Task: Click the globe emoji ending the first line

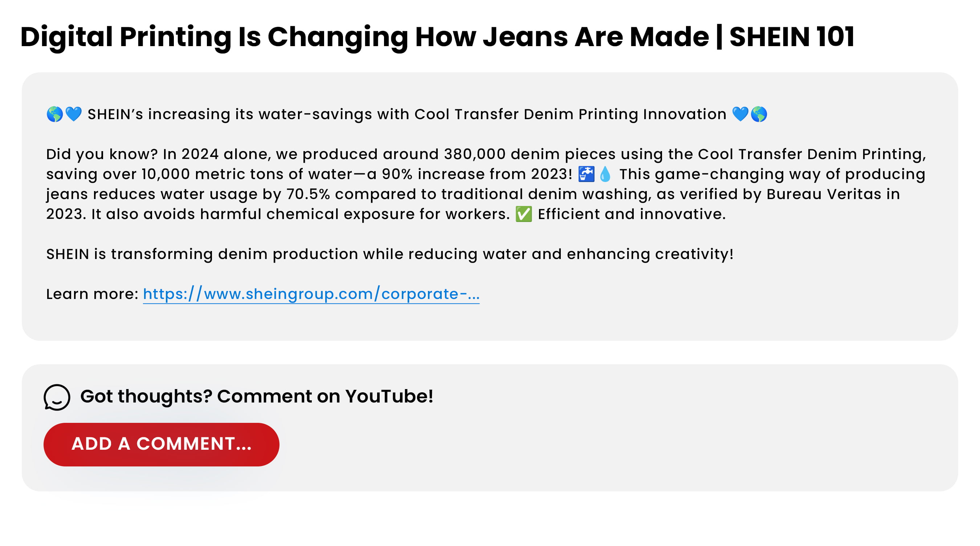Action: (759, 114)
